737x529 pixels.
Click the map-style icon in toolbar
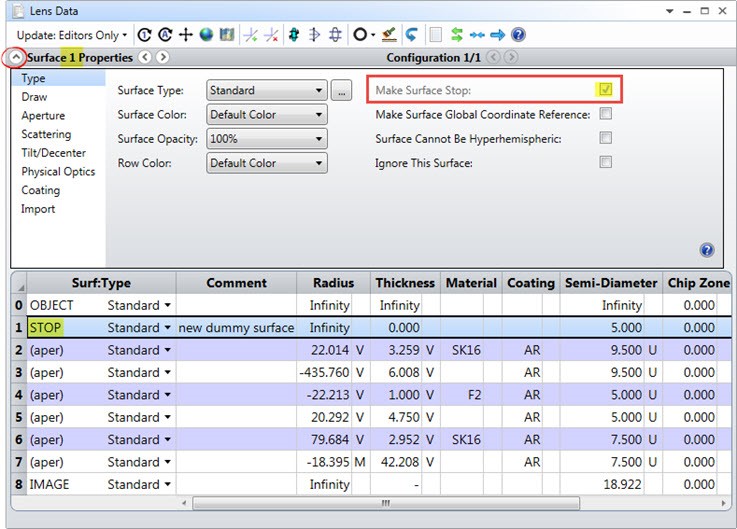tap(227, 35)
